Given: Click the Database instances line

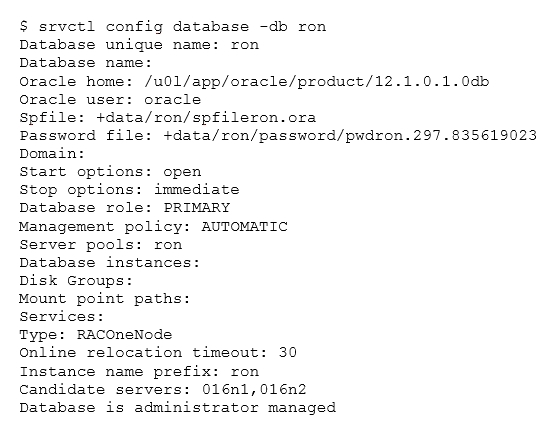Looking at the screenshot, I should (x=110, y=263).
